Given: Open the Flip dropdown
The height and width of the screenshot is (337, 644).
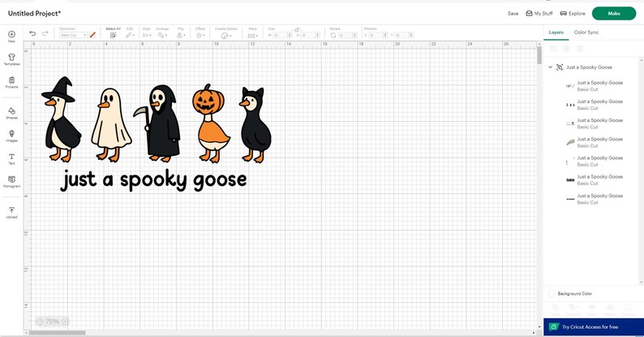Looking at the screenshot, I should coord(181,36).
